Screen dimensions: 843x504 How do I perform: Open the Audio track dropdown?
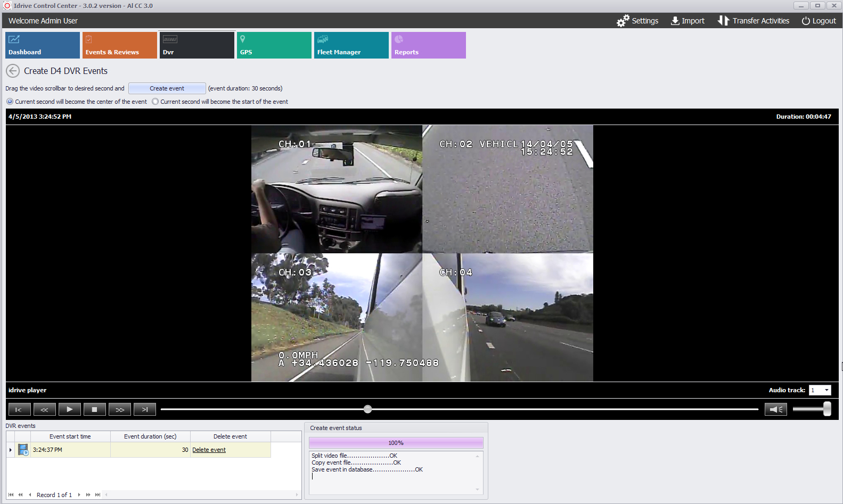(x=826, y=390)
